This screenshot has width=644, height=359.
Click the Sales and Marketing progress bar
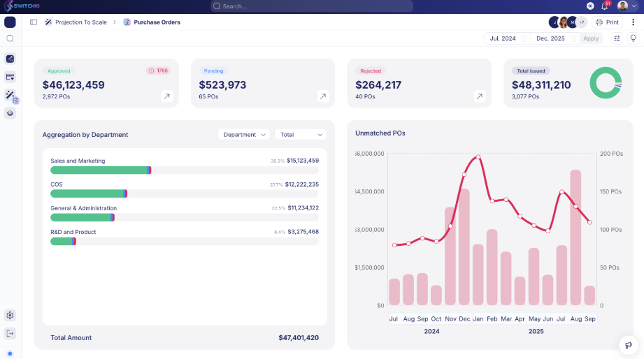[184, 170]
